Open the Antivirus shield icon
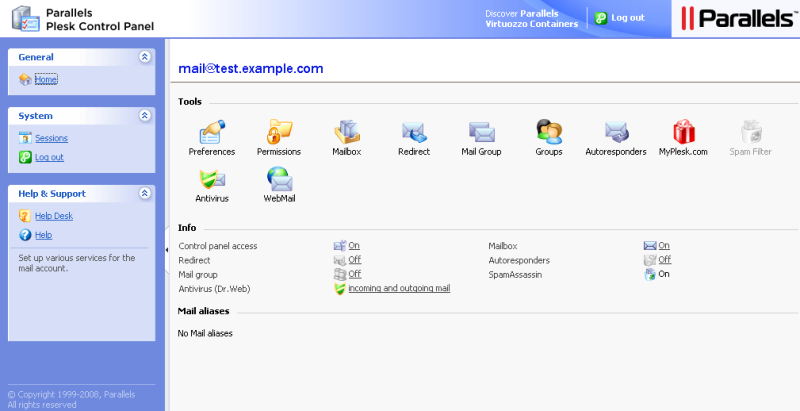The width and height of the screenshot is (800, 411). tap(212, 179)
